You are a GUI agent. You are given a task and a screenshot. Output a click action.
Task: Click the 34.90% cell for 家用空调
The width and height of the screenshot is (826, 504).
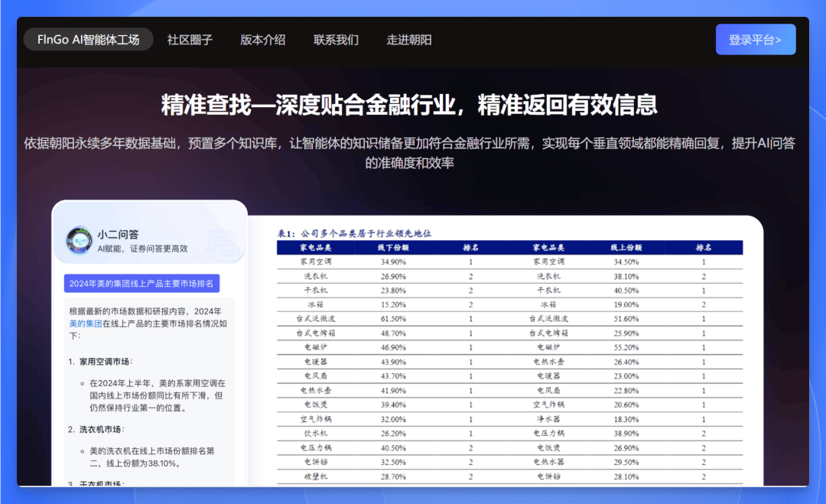click(393, 262)
